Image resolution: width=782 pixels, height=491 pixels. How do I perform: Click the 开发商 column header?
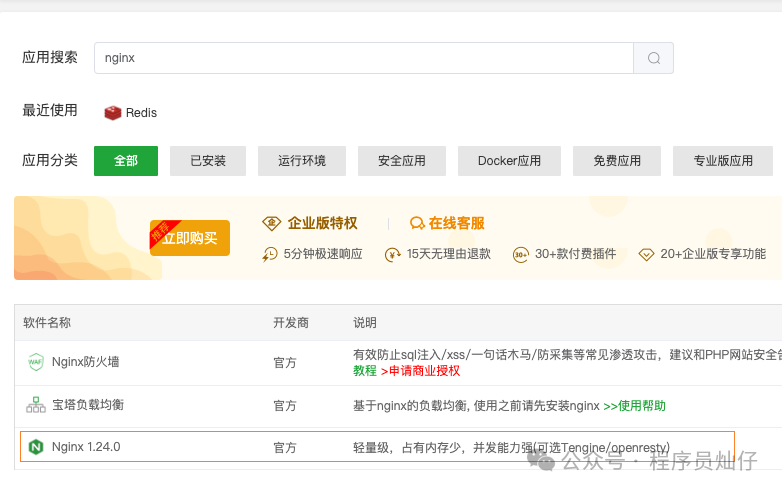tap(291, 323)
